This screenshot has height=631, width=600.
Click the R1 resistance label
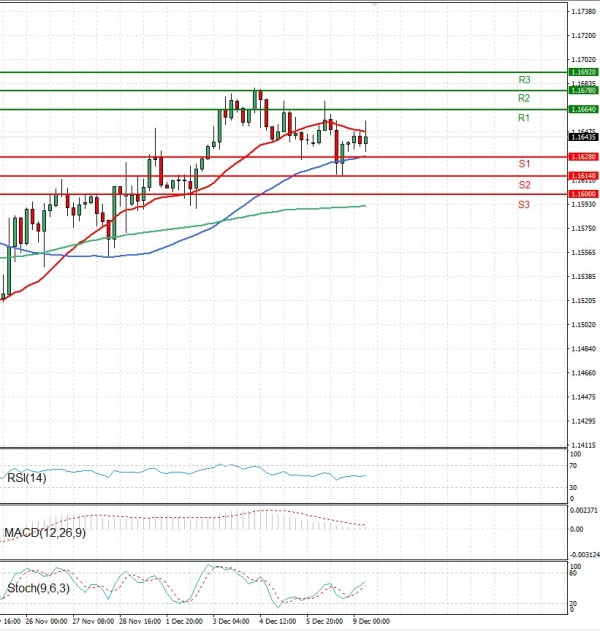click(x=524, y=118)
